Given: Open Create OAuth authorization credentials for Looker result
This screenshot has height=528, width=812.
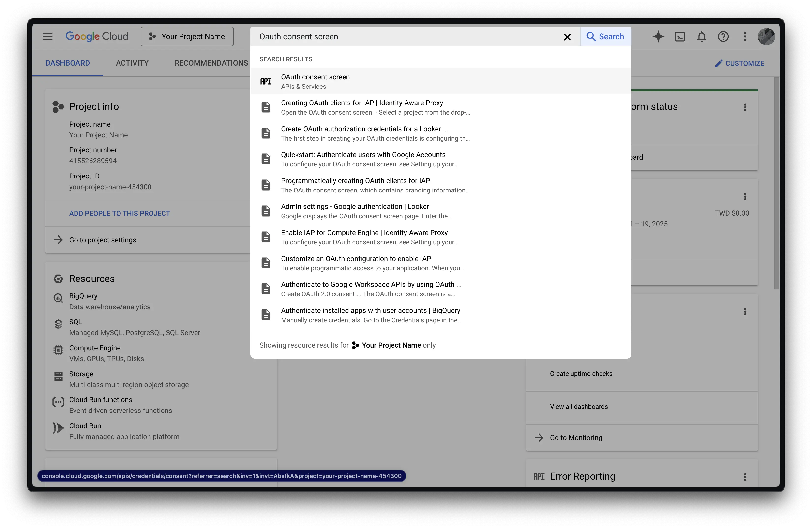Looking at the screenshot, I should pos(440,133).
